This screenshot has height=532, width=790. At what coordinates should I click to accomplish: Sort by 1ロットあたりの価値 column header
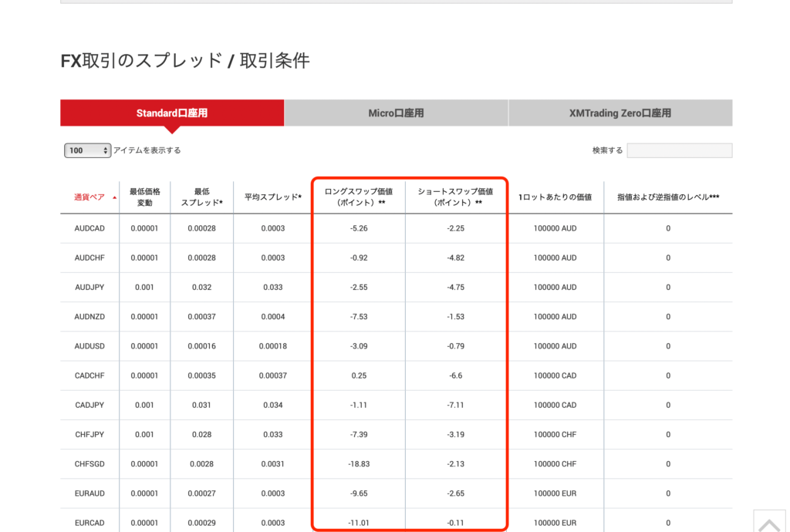click(555, 197)
